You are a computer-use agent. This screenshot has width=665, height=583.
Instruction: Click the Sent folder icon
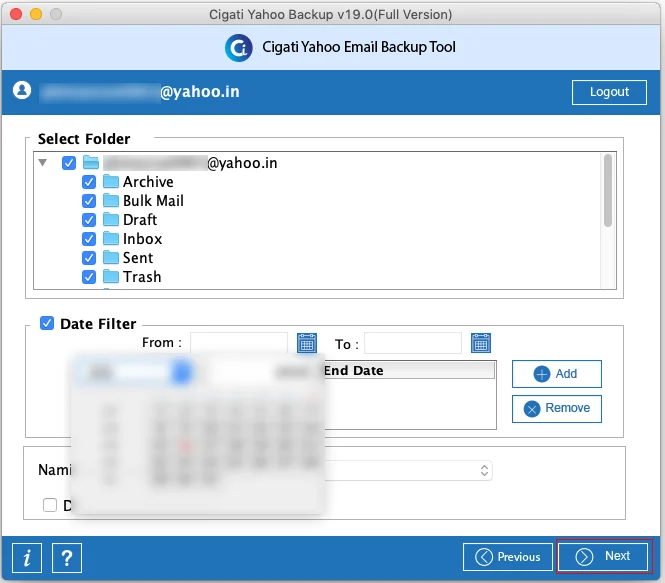pos(111,258)
